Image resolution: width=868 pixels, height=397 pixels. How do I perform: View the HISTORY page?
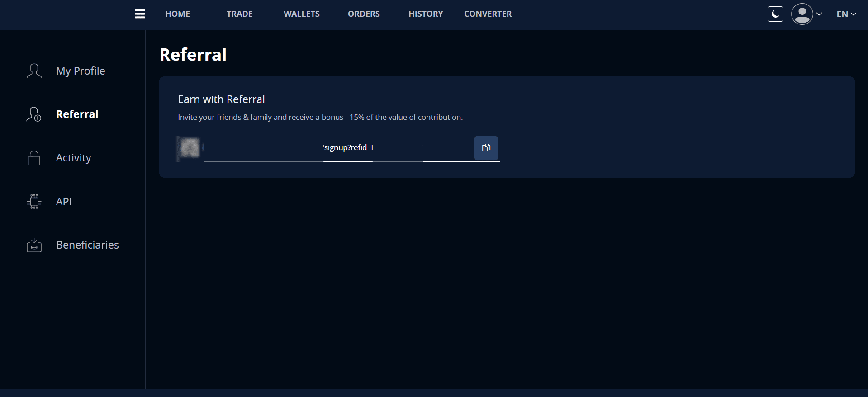426,14
